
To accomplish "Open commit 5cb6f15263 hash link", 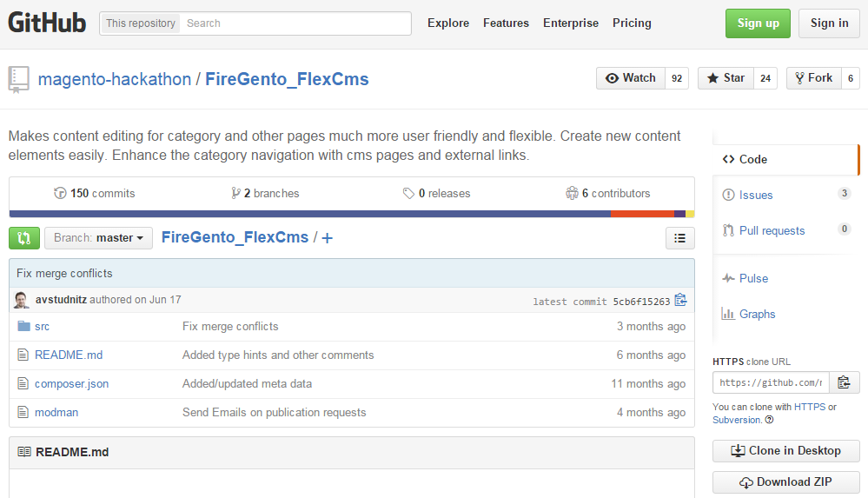I will [641, 302].
